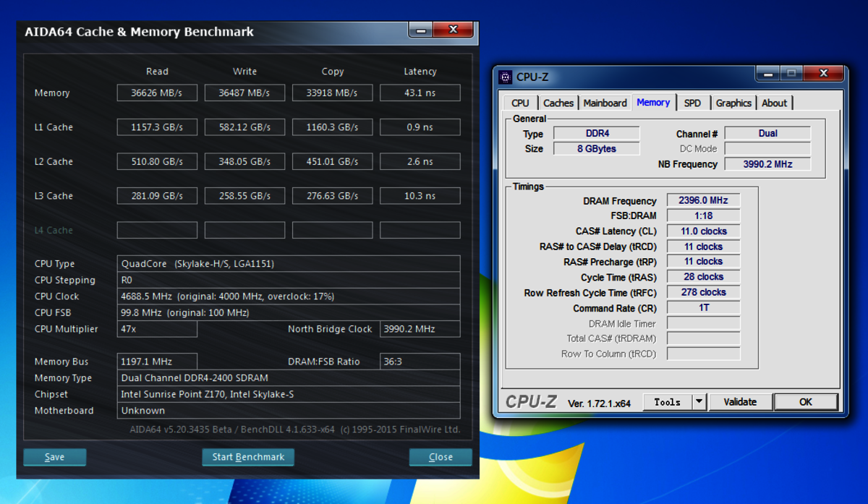Click the CPU Stepping R0 field
868x504 pixels.
click(289, 280)
